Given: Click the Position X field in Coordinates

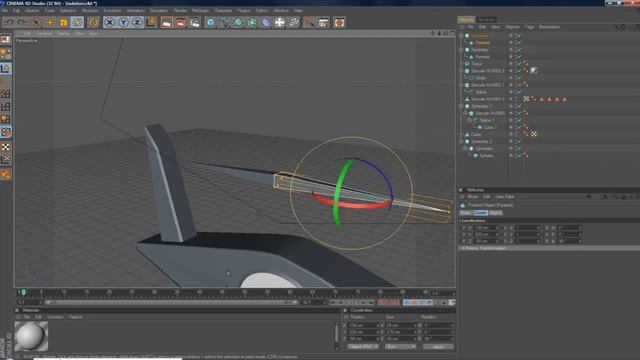Looking at the screenshot, I should pyautogui.click(x=362, y=325).
